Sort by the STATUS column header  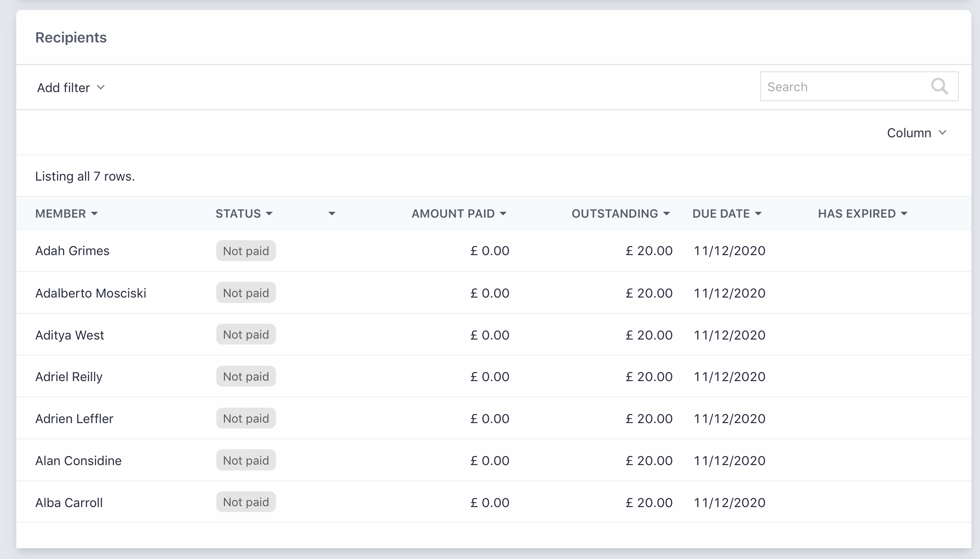tap(244, 214)
